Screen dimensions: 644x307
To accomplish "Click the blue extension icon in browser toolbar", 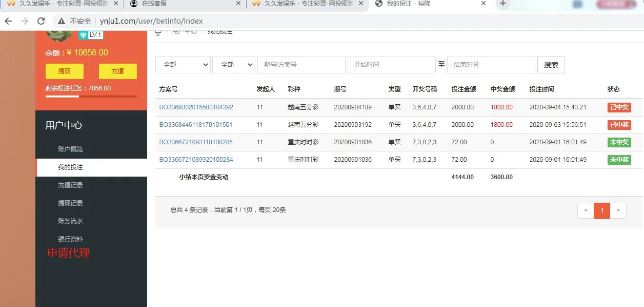I will 578,4.
